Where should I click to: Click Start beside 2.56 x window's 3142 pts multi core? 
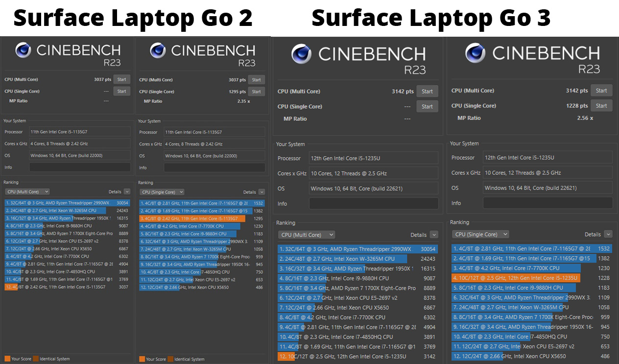(x=601, y=91)
